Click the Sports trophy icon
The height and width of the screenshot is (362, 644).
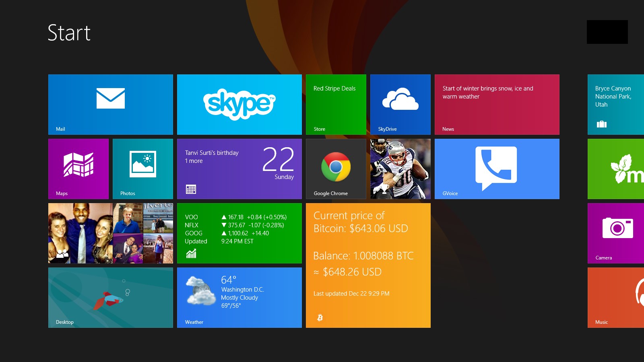point(384,189)
